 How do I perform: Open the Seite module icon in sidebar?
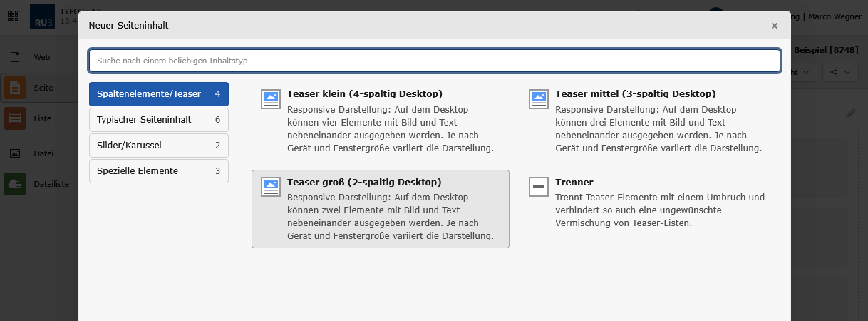[x=15, y=88]
